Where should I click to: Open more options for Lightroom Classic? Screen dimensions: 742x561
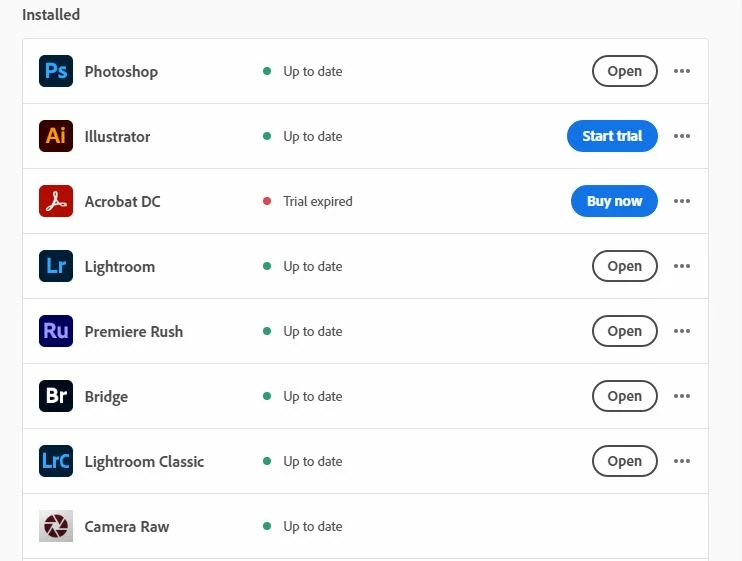pyautogui.click(x=682, y=461)
